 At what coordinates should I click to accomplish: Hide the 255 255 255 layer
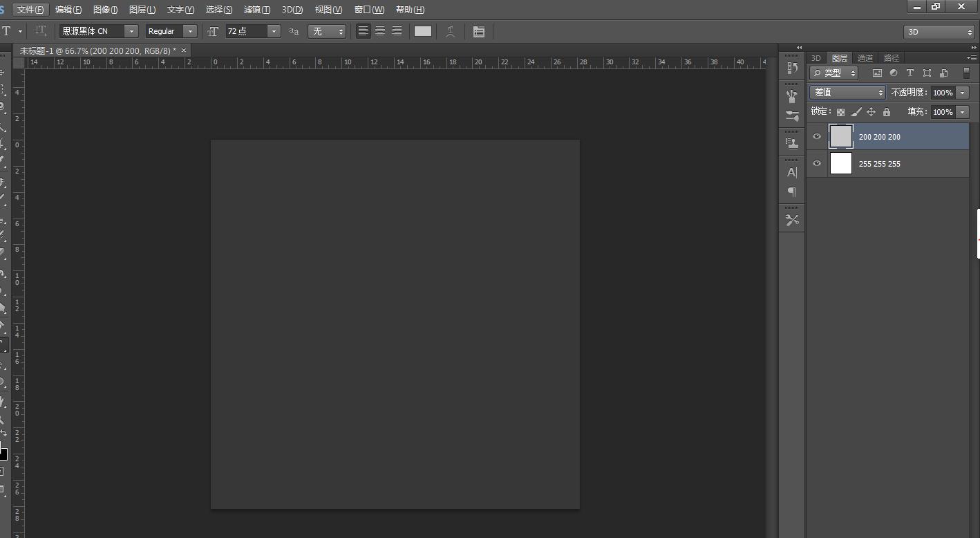[x=817, y=164]
